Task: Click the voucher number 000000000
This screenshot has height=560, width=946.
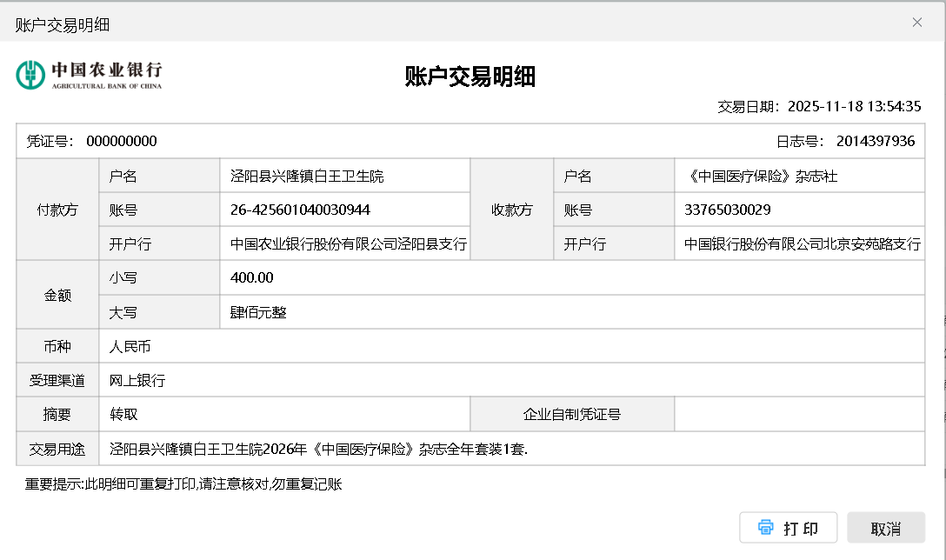Action: click(x=122, y=142)
